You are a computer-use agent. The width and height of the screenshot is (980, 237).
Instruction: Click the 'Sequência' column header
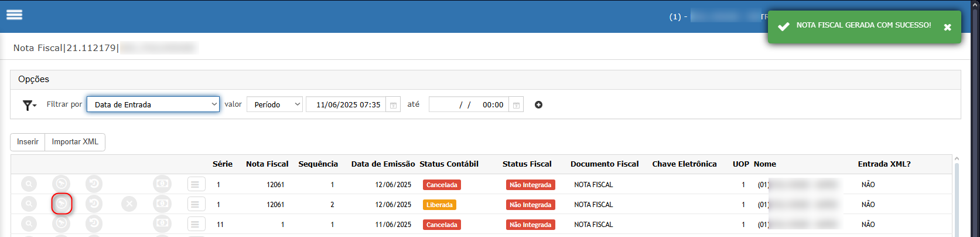tap(318, 164)
